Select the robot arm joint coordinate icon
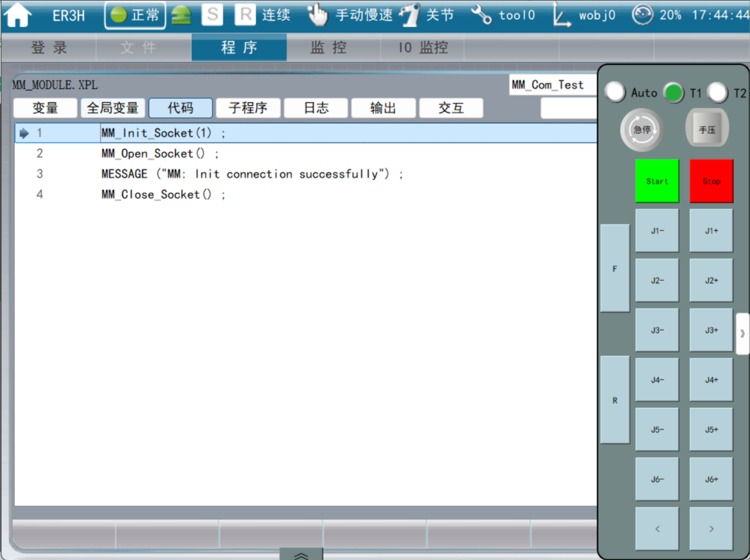Image resolution: width=750 pixels, height=560 pixels. point(410,15)
